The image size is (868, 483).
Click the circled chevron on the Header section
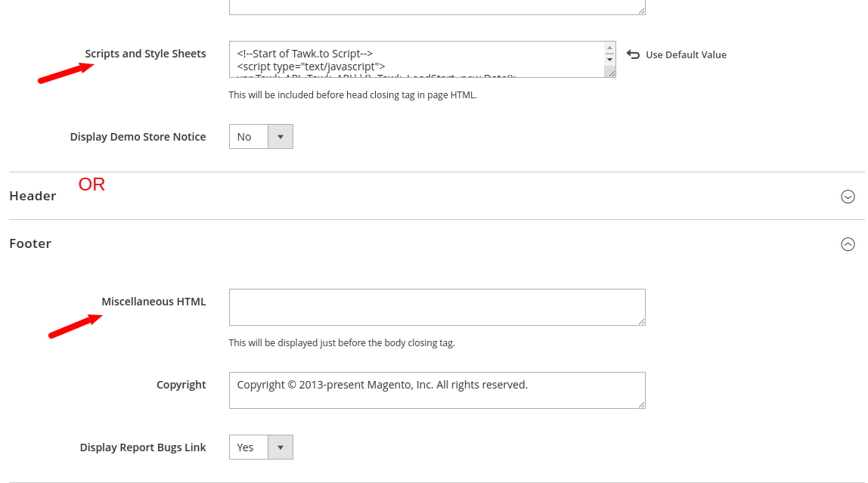pyautogui.click(x=848, y=196)
